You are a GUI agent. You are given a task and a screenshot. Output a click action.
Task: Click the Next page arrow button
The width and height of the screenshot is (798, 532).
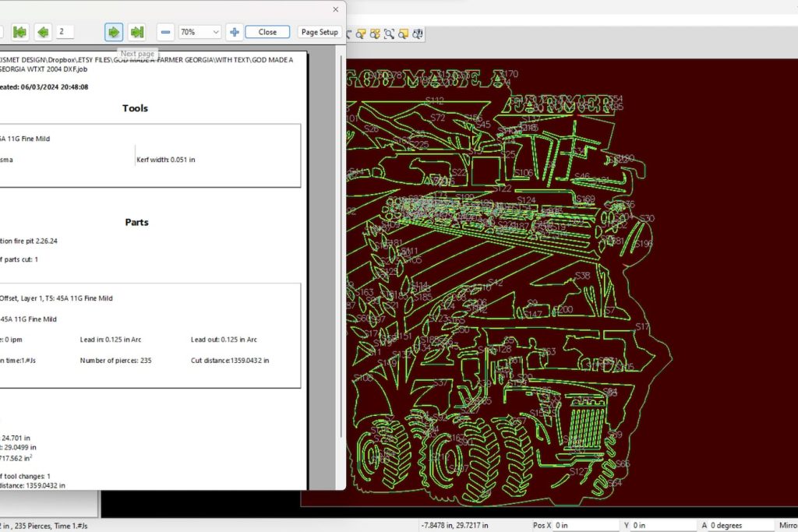coord(114,32)
